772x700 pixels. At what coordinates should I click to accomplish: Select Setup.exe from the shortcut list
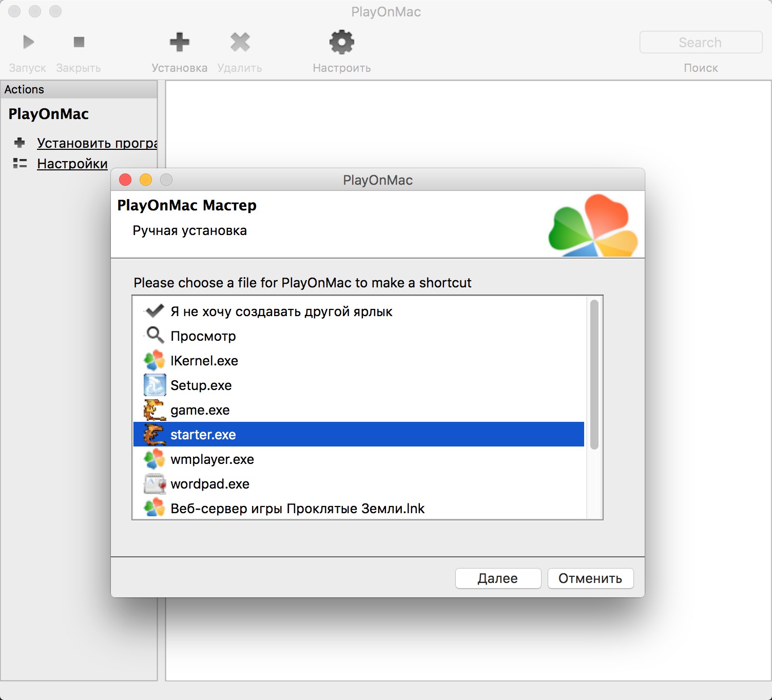(201, 385)
